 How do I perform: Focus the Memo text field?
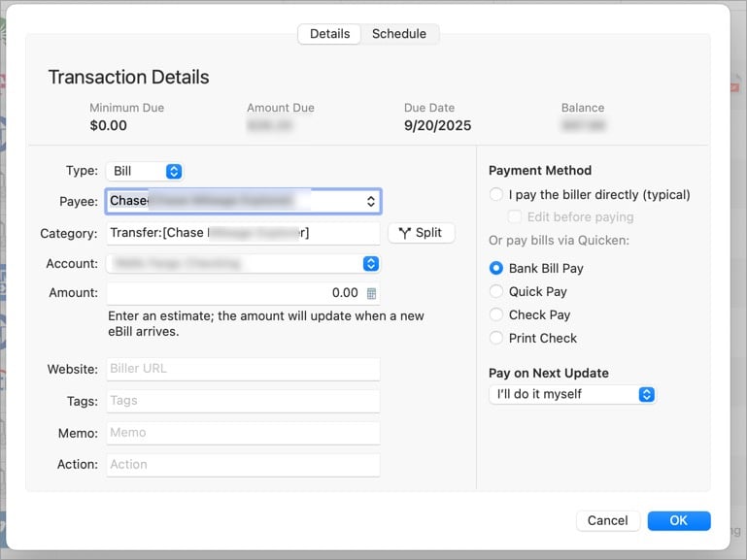pos(243,433)
